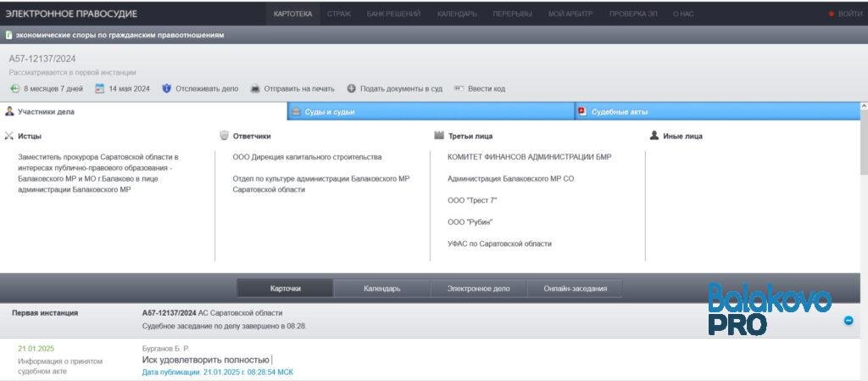Click Электронное правосудие site logo
Screen dimensions: 868x381
pos(71,14)
